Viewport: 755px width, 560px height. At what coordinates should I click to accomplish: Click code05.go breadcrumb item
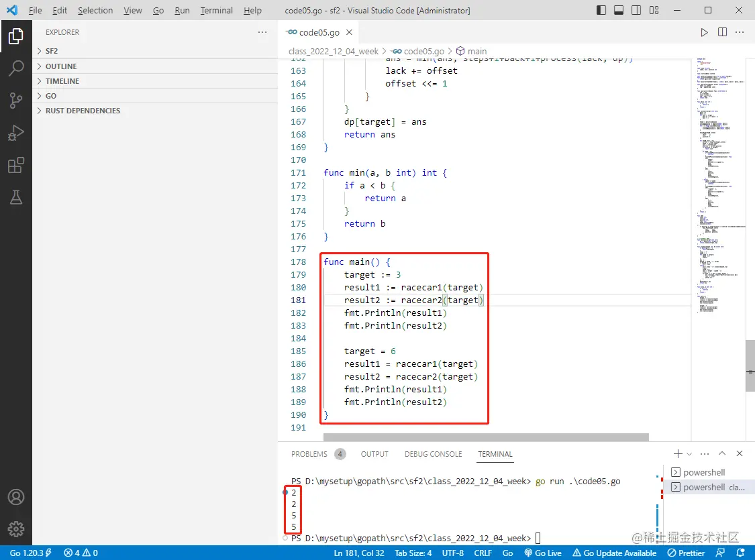(418, 51)
